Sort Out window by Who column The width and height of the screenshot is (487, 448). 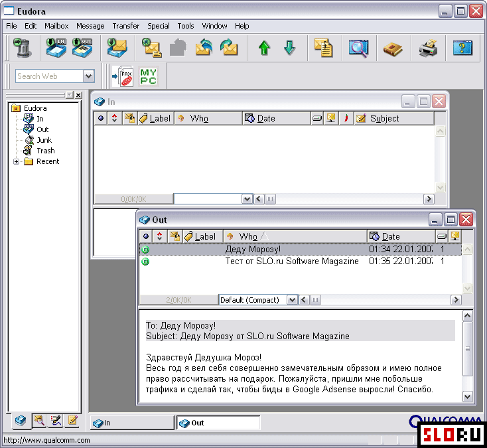pyautogui.click(x=295, y=236)
